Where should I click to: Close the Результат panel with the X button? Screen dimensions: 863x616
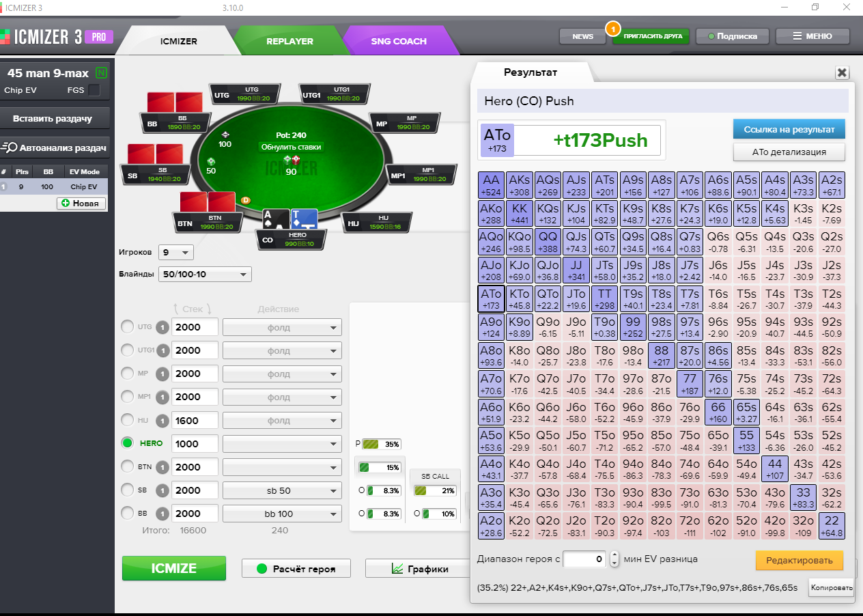(x=842, y=72)
